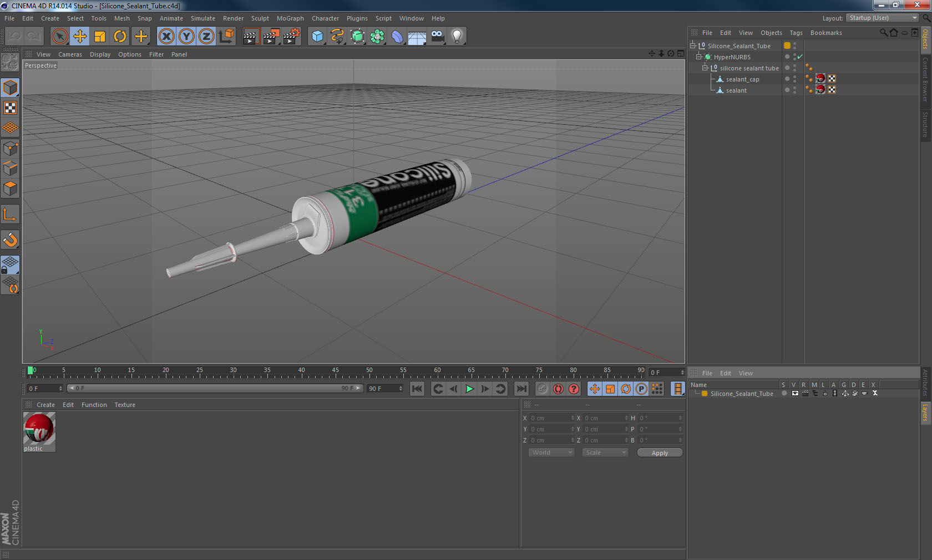
Task: Click the object manager search icon
Action: pos(883,33)
